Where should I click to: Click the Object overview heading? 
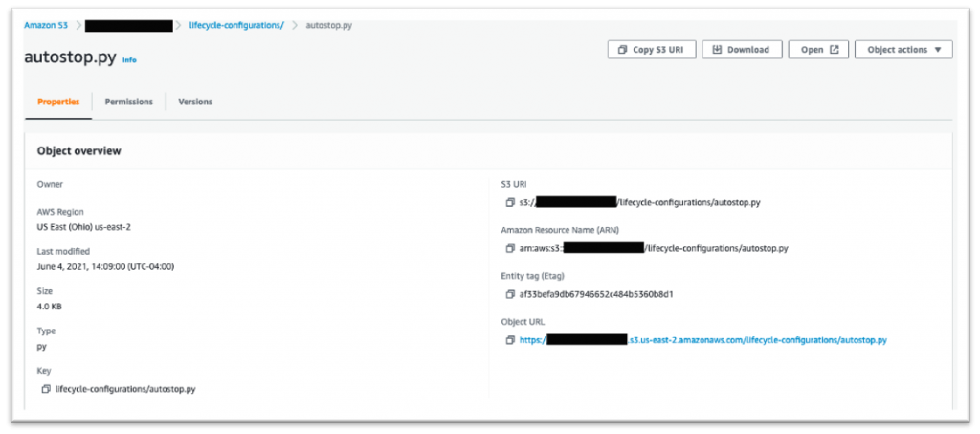click(x=78, y=151)
